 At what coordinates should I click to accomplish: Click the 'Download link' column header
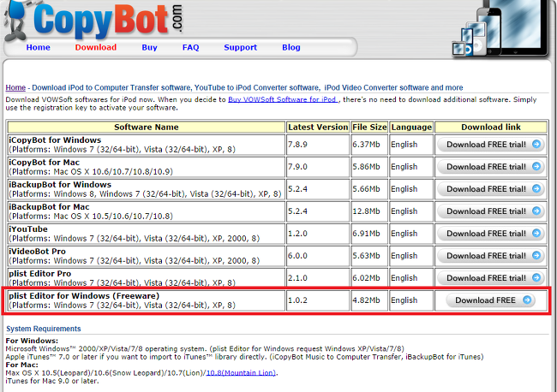(491, 127)
